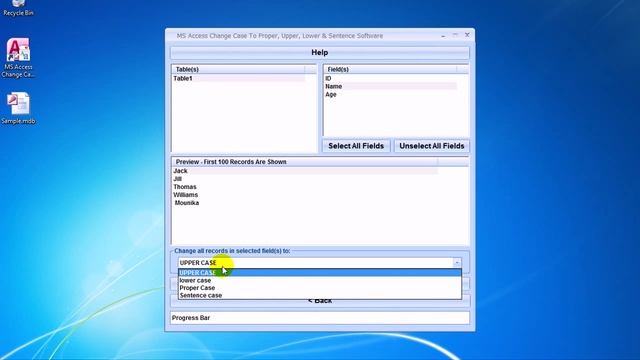This screenshot has height=360, width=640.
Task: Choose UPPER CASE from dropdown list
Action: coord(320,273)
